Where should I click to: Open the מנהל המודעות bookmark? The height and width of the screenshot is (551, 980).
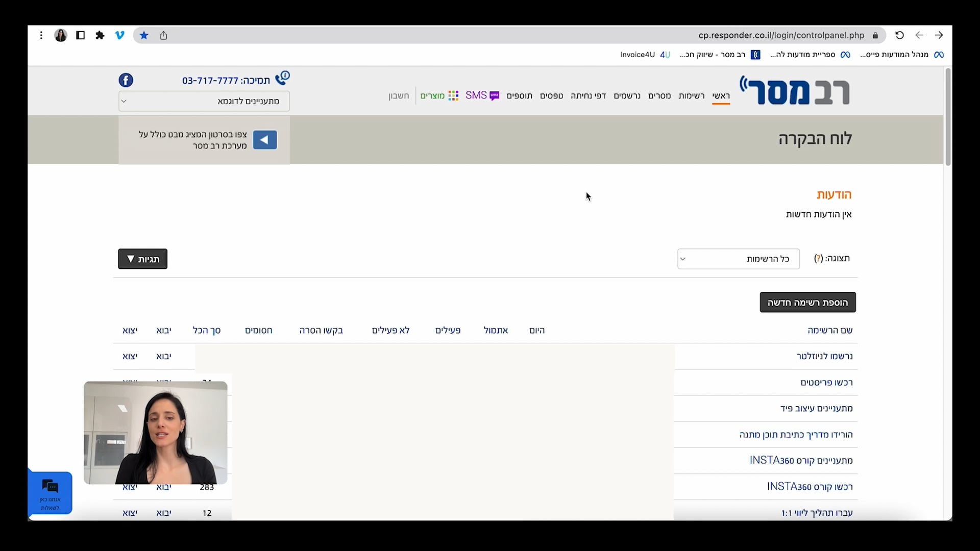click(902, 55)
